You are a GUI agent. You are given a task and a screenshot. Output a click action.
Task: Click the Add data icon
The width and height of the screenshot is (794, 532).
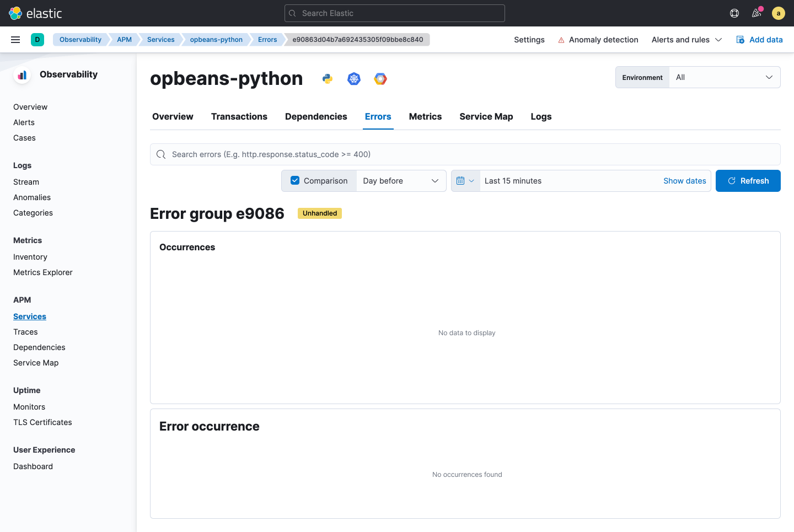point(741,40)
